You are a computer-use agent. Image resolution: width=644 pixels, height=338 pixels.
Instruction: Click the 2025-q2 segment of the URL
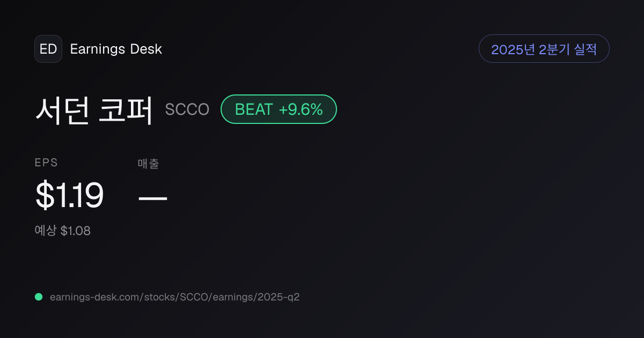(279, 297)
